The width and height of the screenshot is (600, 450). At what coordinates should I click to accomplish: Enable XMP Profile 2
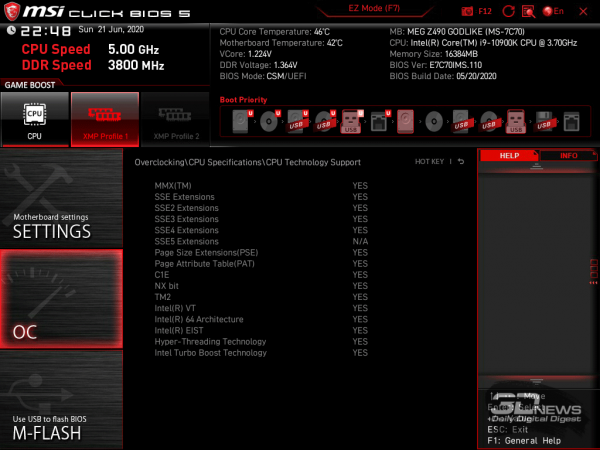pos(174,119)
